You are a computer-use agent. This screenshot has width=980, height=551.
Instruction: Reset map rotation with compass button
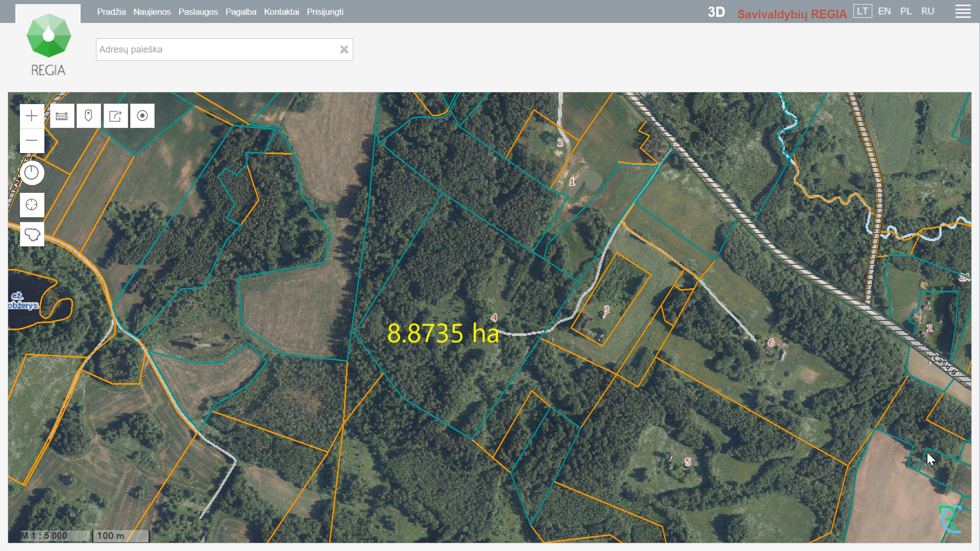[32, 173]
